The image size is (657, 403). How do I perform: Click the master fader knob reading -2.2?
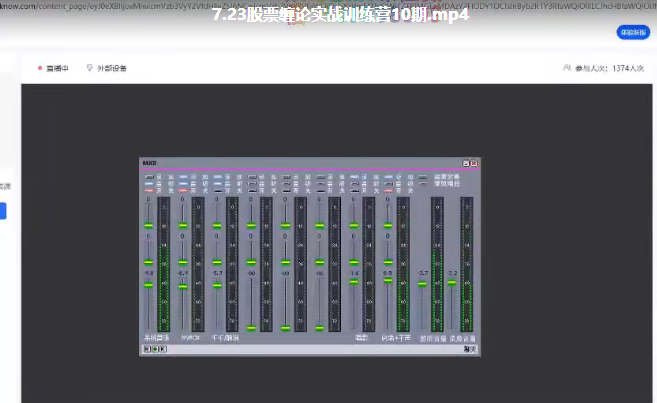(452, 283)
